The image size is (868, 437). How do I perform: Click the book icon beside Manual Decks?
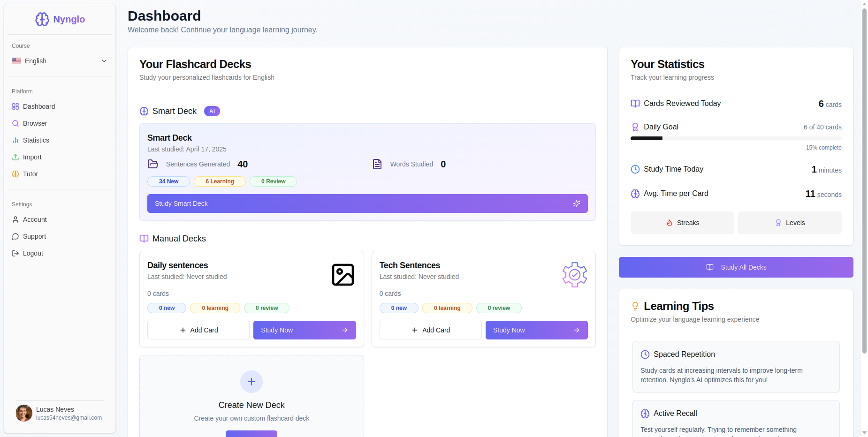click(x=144, y=239)
